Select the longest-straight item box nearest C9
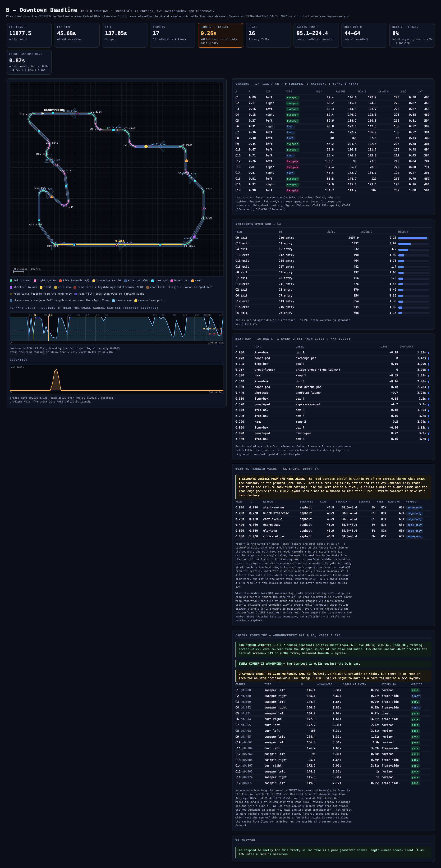Viewport: 441px width, 868px height. (x=160, y=245)
